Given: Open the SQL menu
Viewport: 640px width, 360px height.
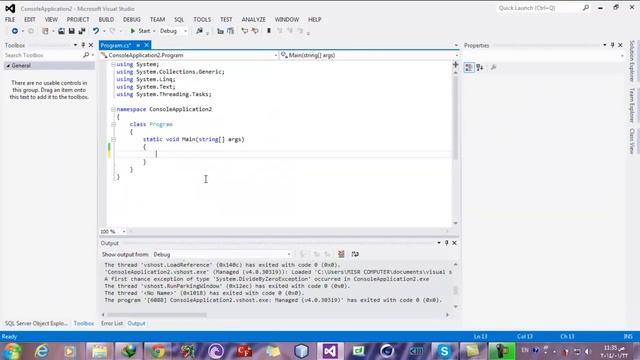Looking at the screenshot, I should coord(179,20).
